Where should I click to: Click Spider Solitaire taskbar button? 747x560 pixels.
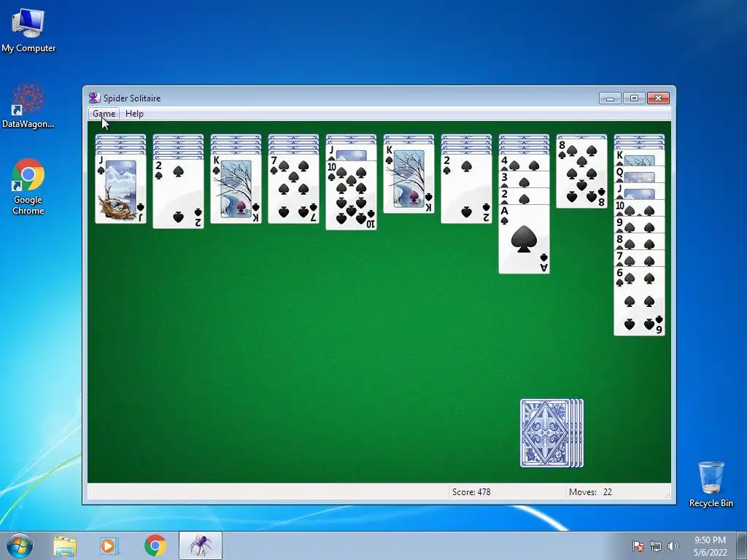point(201,546)
